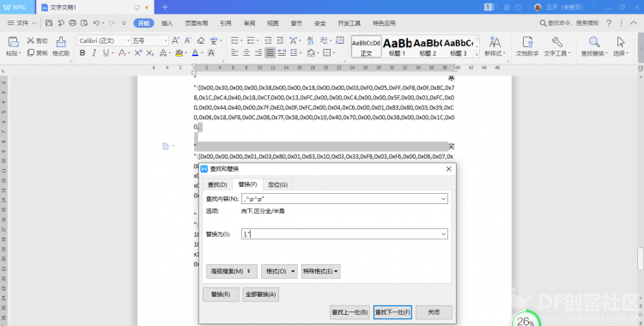Switch to the Go To (定位) dialog tab
This screenshot has width=644, height=326.
[277, 184]
